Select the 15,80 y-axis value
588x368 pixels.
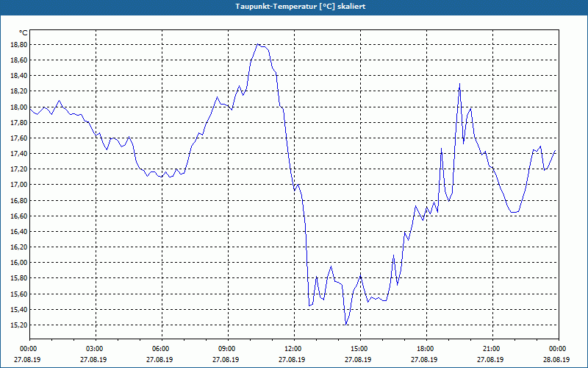click(19, 278)
